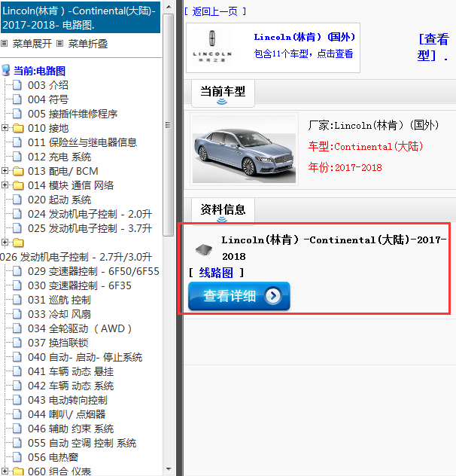Click the gray box icon beside the Lincoln-Continental 2017-2018 title

tap(204, 249)
